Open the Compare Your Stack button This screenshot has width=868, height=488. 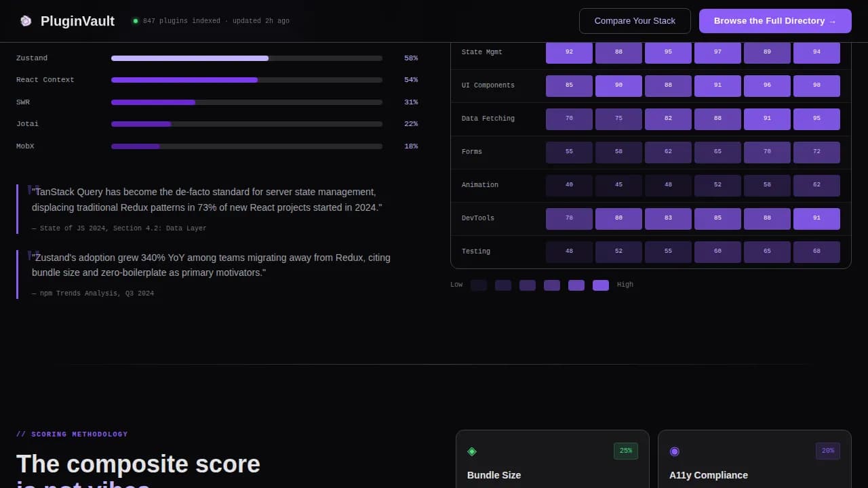coord(635,21)
